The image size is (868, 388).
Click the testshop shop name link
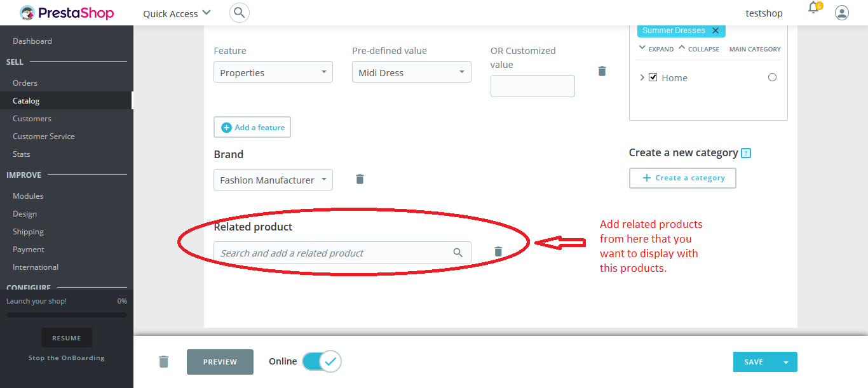[764, 13]
